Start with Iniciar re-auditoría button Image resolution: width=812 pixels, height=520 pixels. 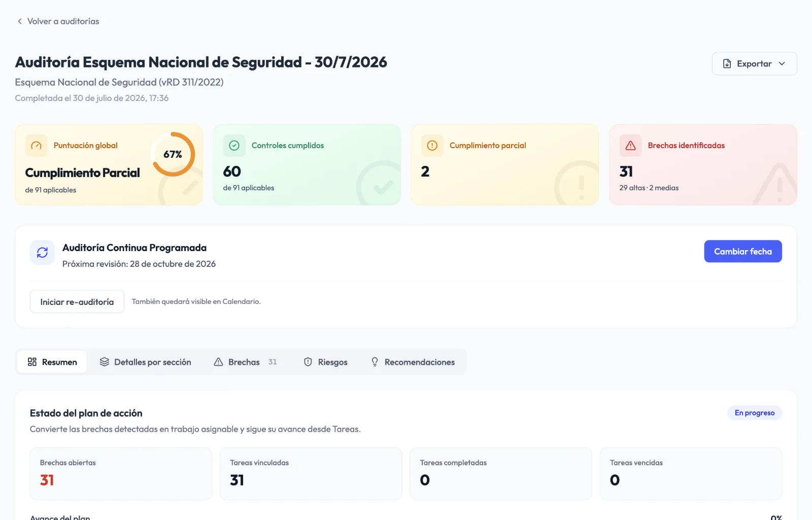77,302
